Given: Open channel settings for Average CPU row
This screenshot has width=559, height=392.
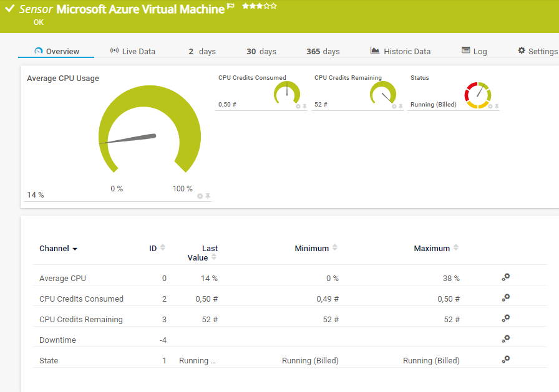Looking at the screenshot, I should point(506,278).
